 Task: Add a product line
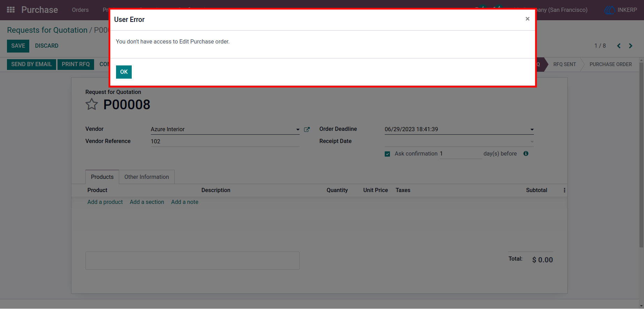[x=105, y=202]
